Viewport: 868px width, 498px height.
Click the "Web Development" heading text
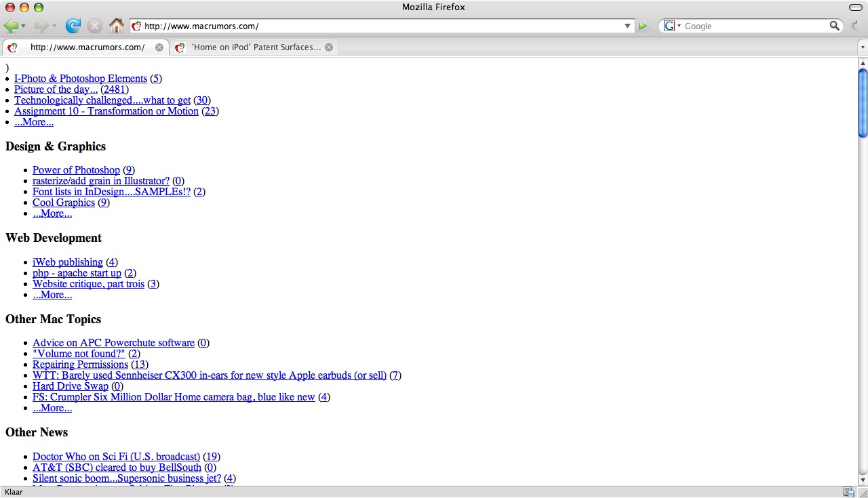click(x=54, y=238)
